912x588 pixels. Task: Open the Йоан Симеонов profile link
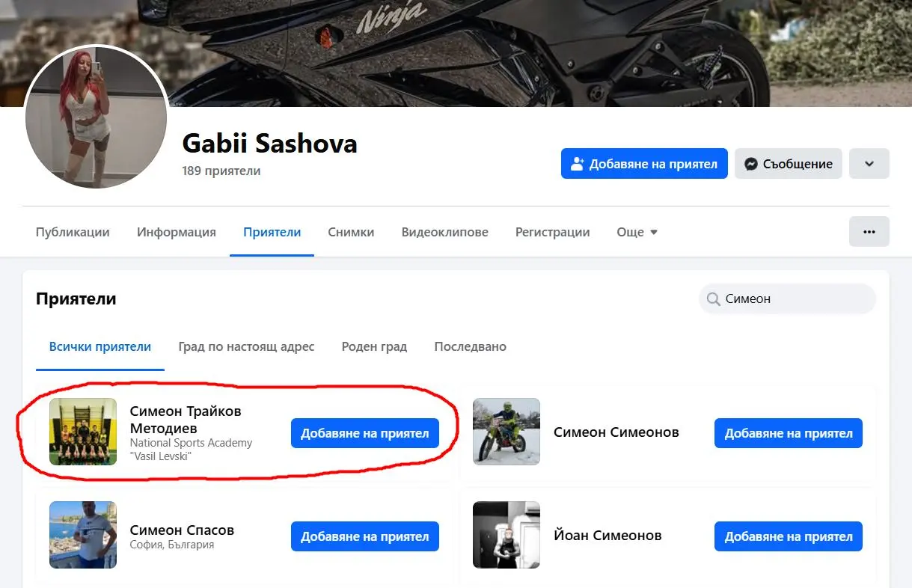click(608, 535)
